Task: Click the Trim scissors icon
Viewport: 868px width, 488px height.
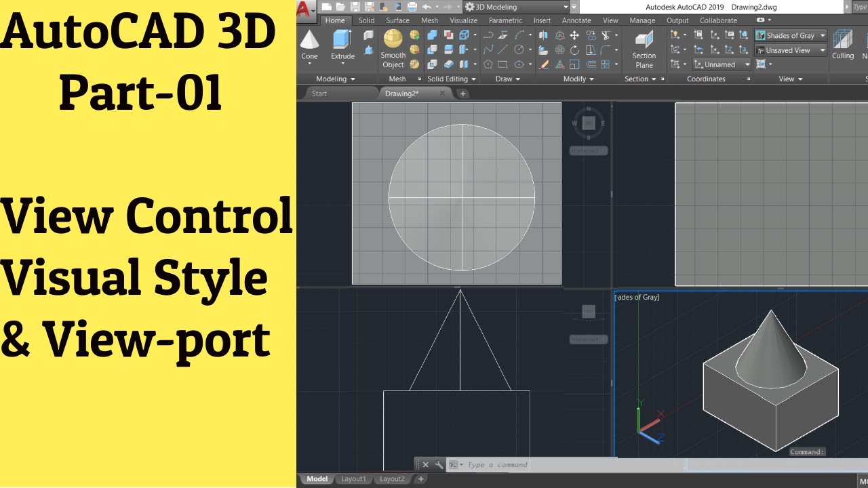Action: 606,35
